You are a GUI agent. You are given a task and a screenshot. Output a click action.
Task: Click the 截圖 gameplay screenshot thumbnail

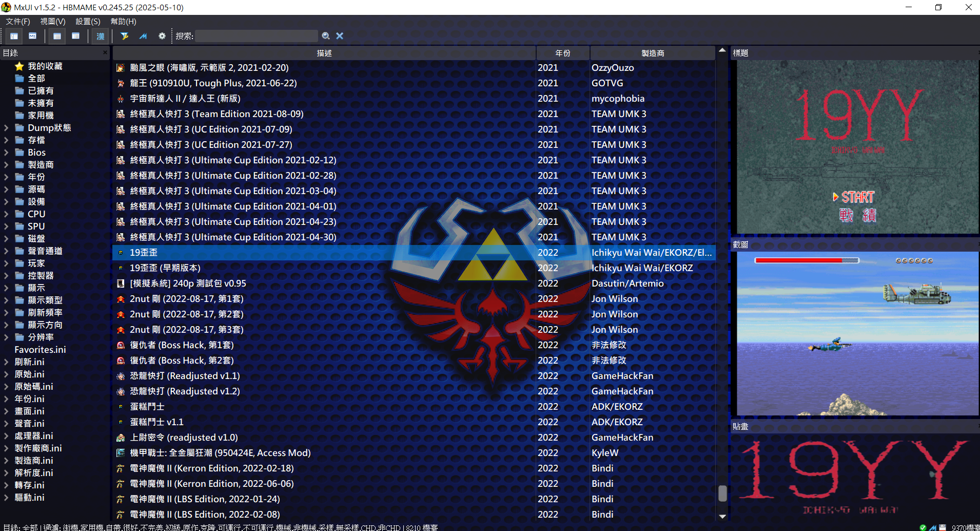tap(858, 333)
